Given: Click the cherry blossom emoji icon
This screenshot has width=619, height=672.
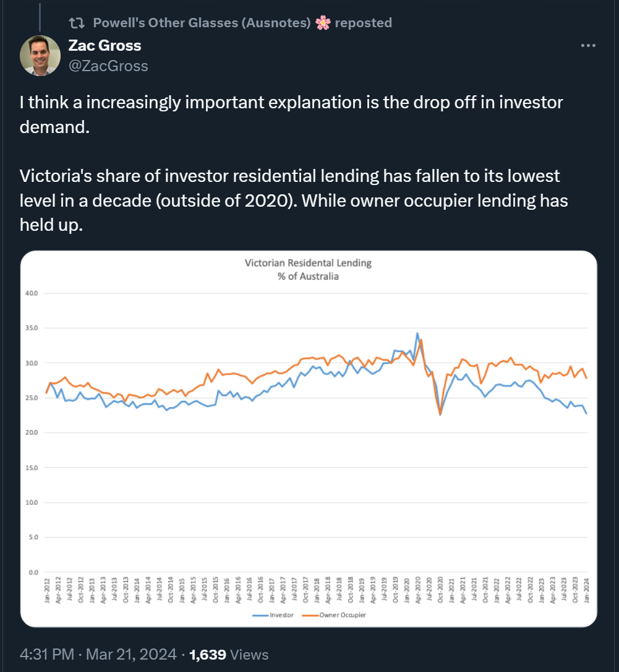Looking at the screenshot, I should click(x=323, y=23).
